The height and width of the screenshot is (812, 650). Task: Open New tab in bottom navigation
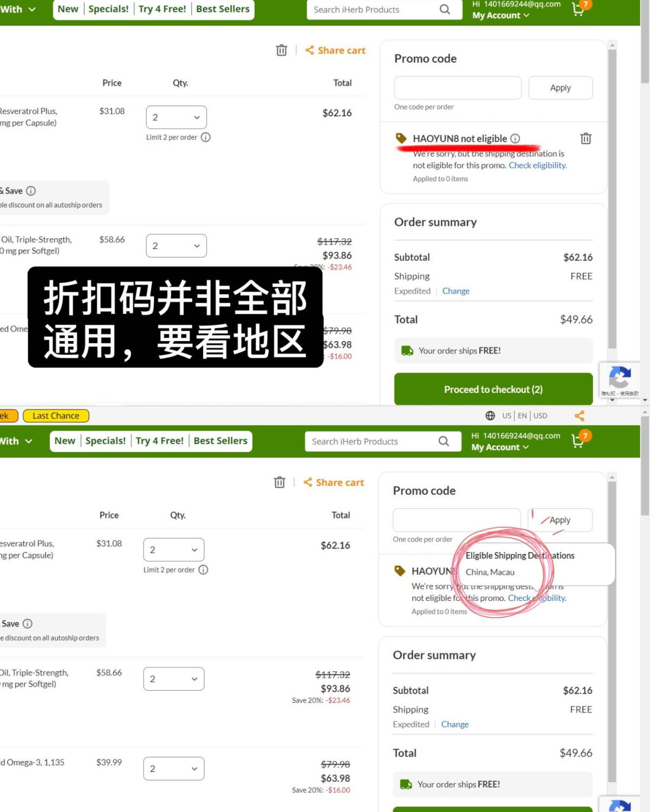65,441
